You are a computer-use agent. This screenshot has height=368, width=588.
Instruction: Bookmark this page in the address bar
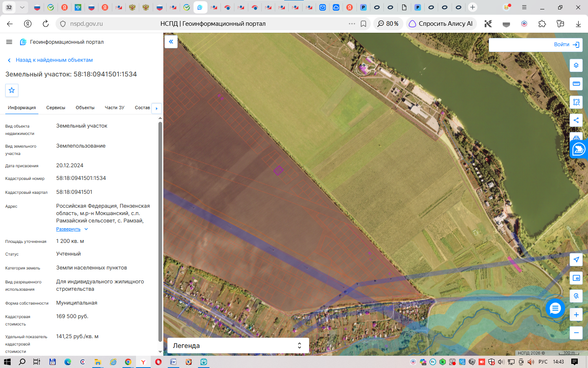click(363, 24)
